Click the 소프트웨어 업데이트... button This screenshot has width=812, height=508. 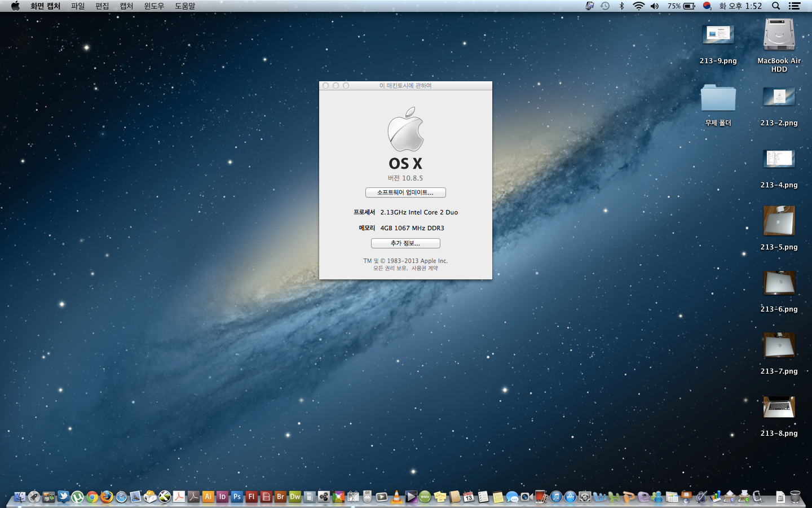pos(405,192)
